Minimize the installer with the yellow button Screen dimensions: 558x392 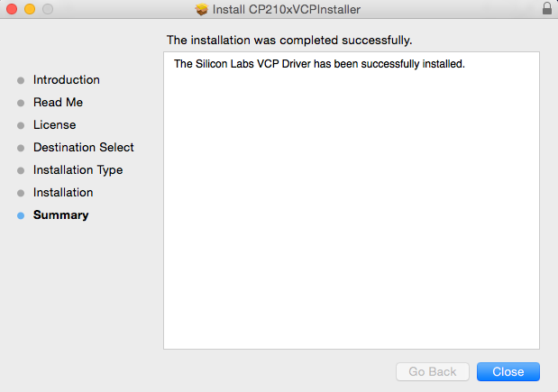tap(29, 9)
